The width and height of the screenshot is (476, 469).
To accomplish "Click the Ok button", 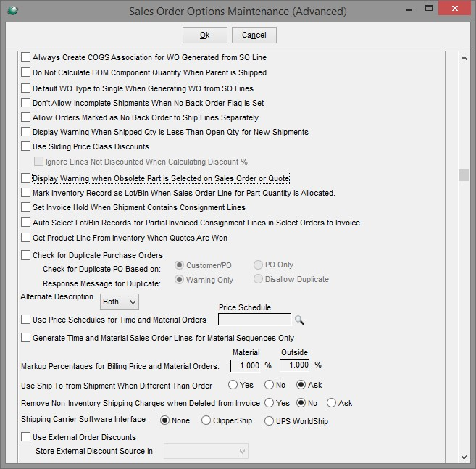I will click(204, 36).
